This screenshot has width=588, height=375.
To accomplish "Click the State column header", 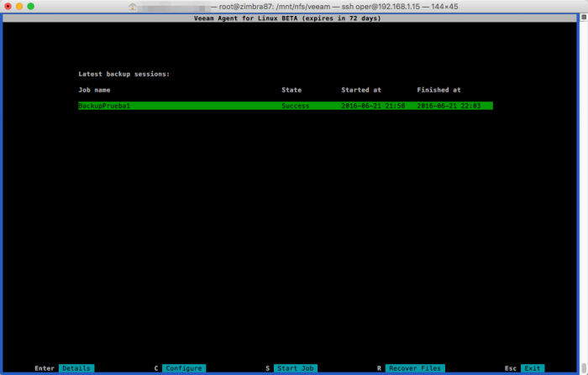I will 291,90.
